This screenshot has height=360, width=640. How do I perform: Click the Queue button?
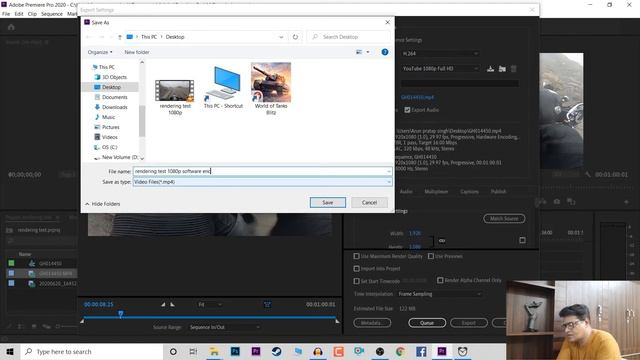tap(427, 323)
